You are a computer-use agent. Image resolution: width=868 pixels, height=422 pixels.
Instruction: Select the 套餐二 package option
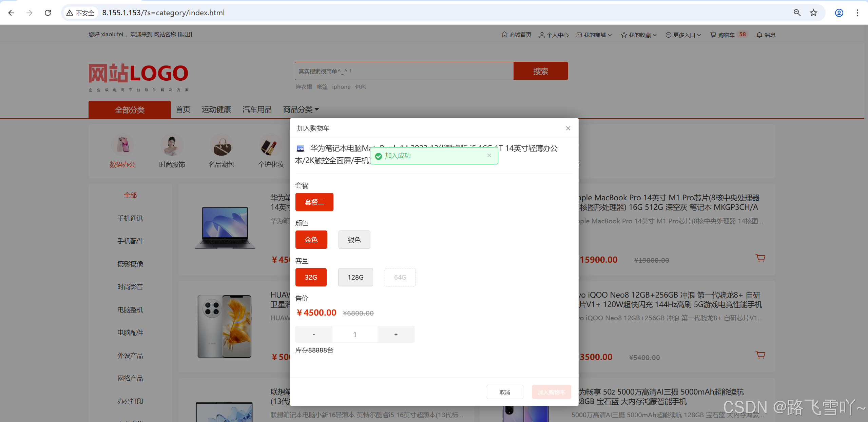tap(314, 202)
